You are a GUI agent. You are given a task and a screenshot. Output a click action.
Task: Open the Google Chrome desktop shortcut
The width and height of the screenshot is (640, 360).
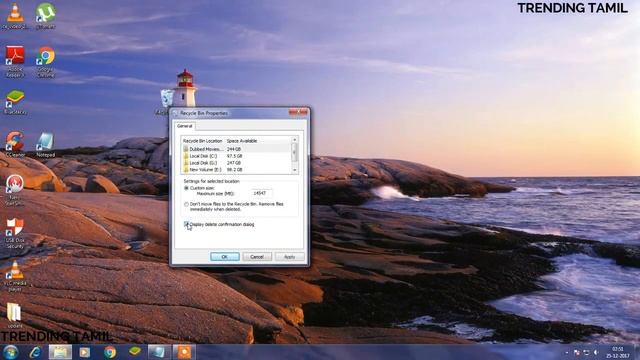[x=45, y=61]
